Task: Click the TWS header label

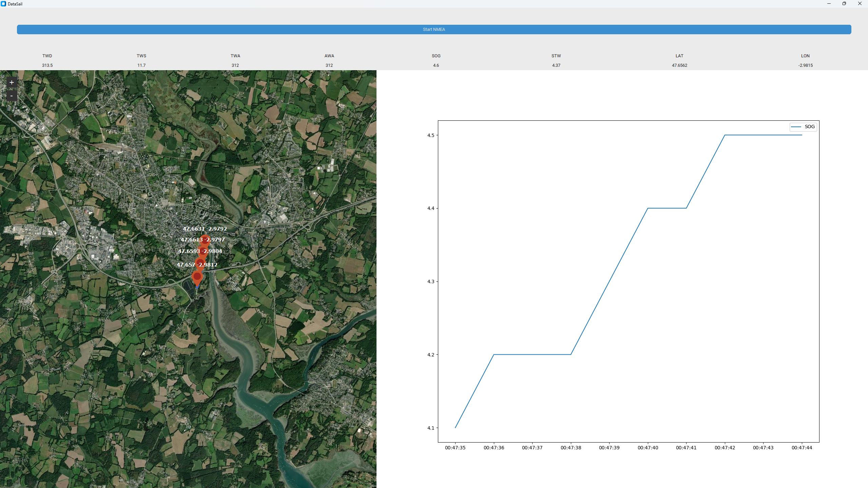Action: tap(141, 56)
